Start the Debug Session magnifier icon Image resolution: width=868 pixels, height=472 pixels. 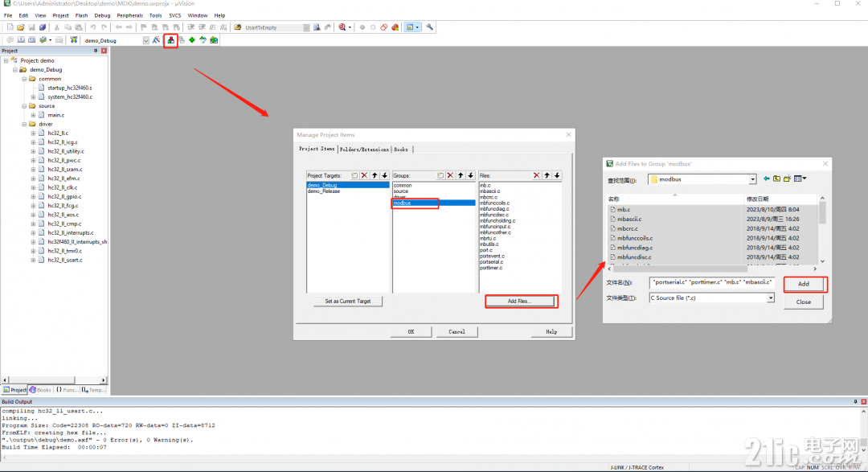pyautogui.click(x=342, y=27)
